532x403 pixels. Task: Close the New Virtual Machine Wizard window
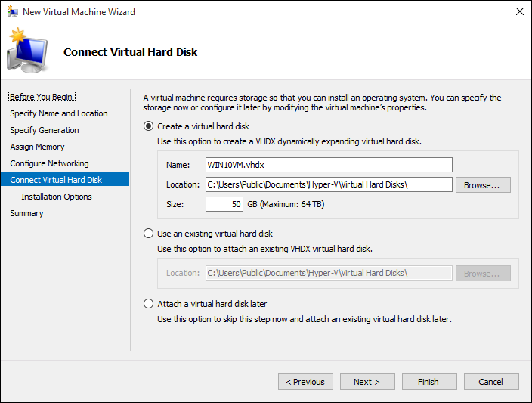(519, 12)
